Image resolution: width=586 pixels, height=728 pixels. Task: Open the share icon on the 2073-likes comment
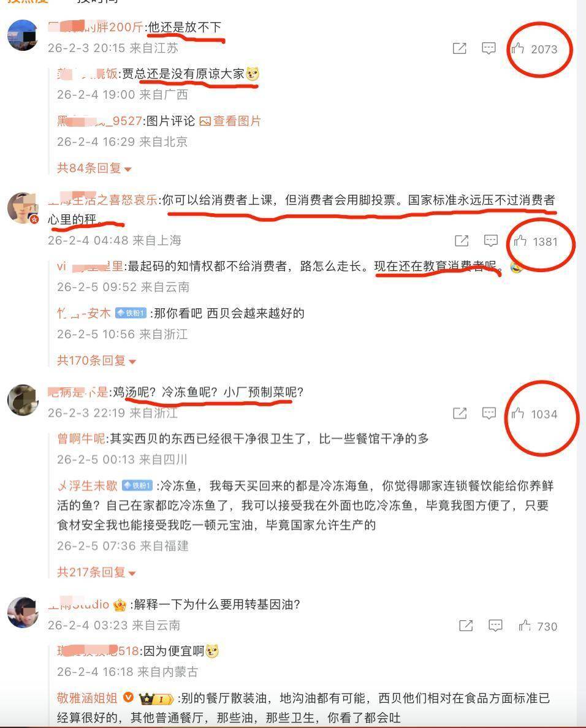point(459,48)
